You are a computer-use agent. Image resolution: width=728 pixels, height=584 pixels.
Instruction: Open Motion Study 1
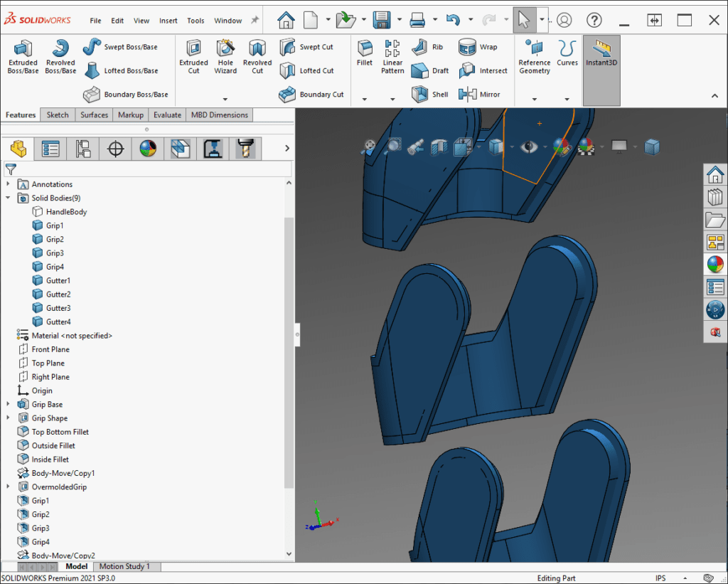(x=127, y=566)
